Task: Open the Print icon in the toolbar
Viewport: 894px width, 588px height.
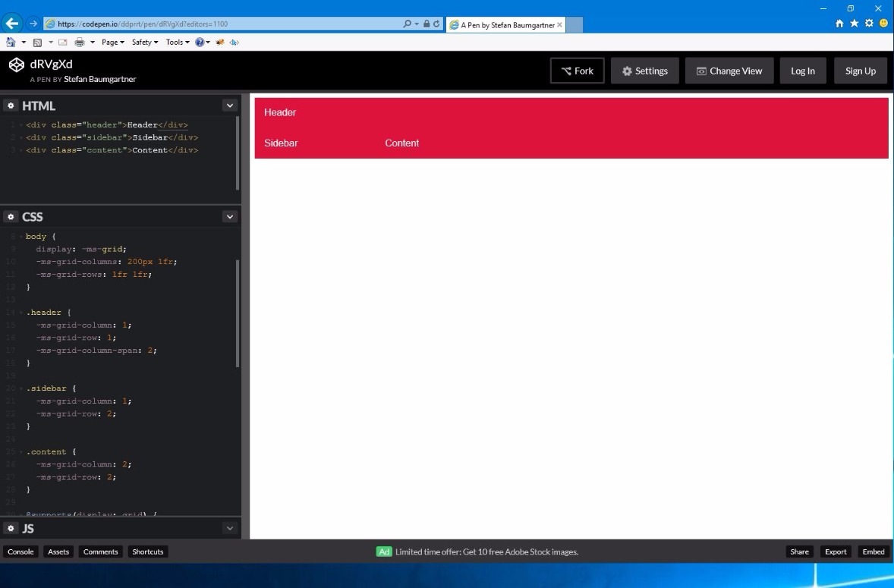Action: tap(80, 42)
